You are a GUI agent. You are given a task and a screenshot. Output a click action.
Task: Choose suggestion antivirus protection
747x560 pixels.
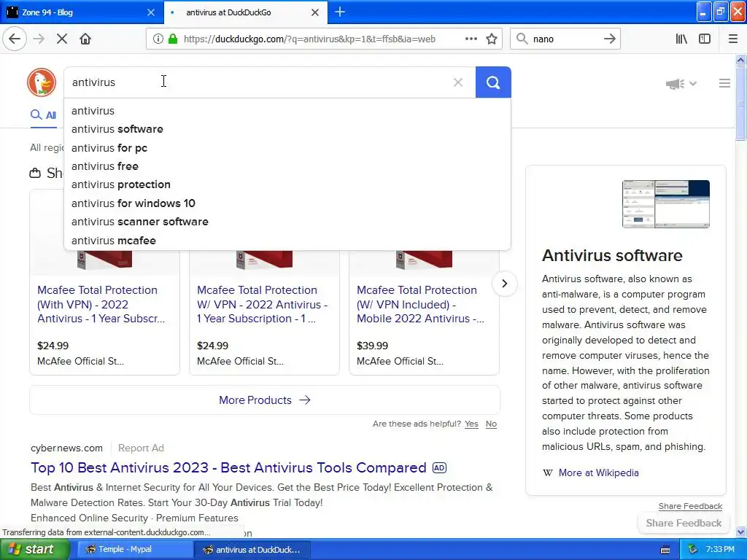tap(287, 184)
